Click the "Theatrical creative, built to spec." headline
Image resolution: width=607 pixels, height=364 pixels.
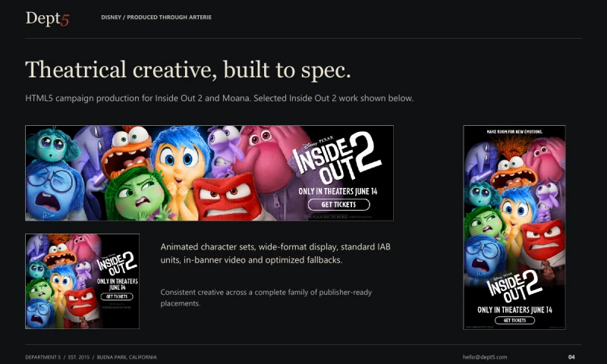(188, 70)
